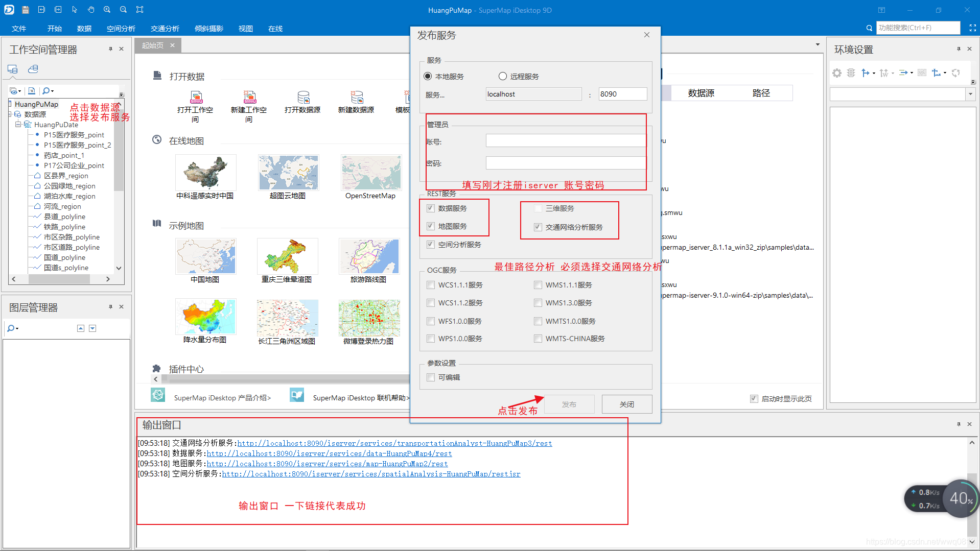Open the spatialAnalysis-HuangPuMap service link
The width and height of the screenshot is (980, 551).
371,474
